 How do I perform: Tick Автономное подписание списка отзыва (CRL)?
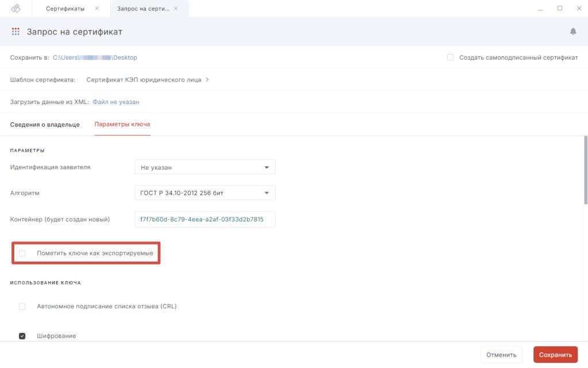(x=22, y=306)
